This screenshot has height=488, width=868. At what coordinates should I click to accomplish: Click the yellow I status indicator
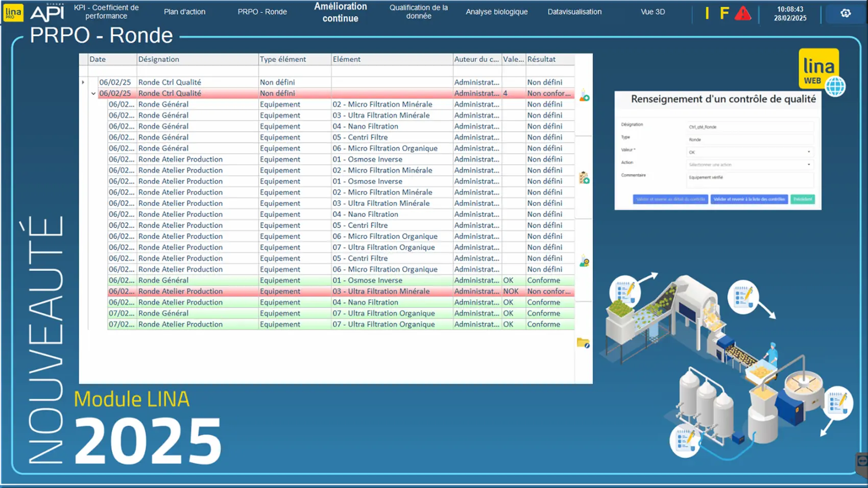pos(707,13)
